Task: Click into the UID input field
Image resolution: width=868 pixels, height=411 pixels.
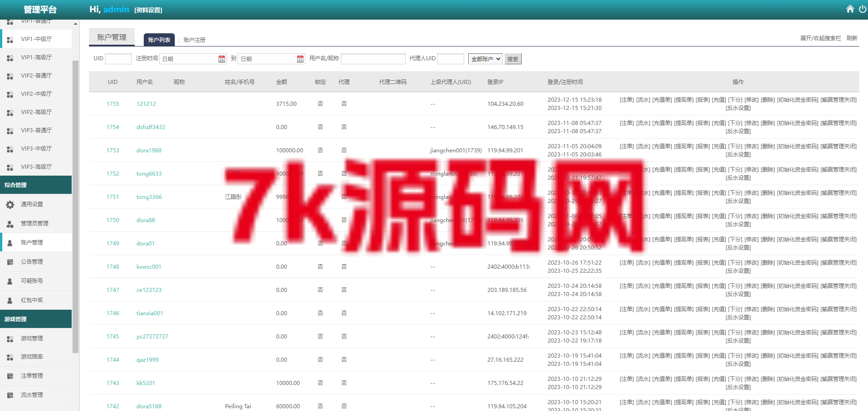Action: pyautogui.click(x=118, y=59)
